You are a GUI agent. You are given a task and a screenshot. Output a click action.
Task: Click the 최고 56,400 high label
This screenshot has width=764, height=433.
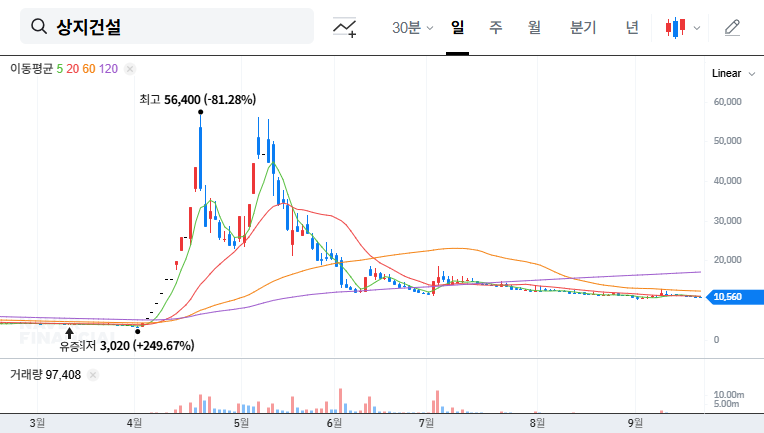(197, 100)
